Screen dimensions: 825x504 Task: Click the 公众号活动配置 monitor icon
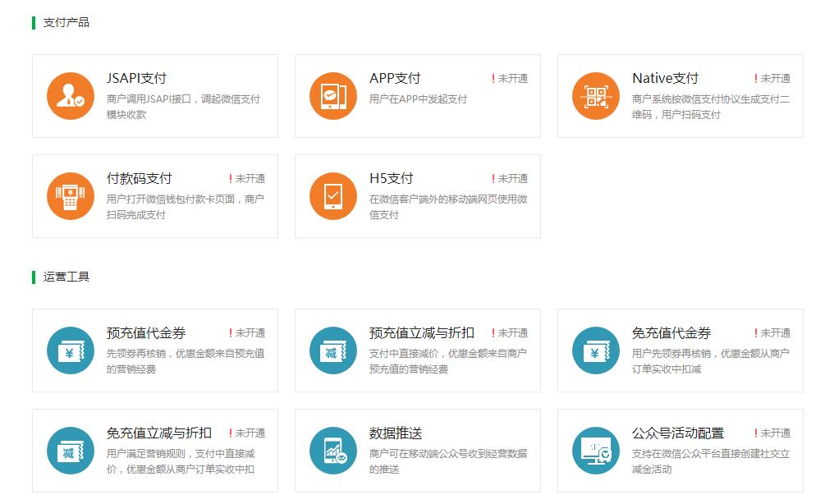(x=596, y=451)
